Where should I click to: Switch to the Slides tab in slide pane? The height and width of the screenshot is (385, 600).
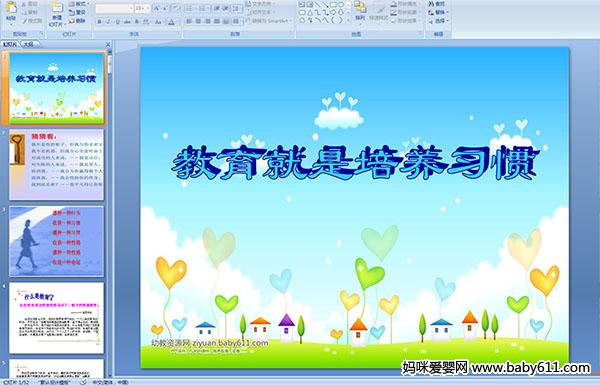click(10, 44)
